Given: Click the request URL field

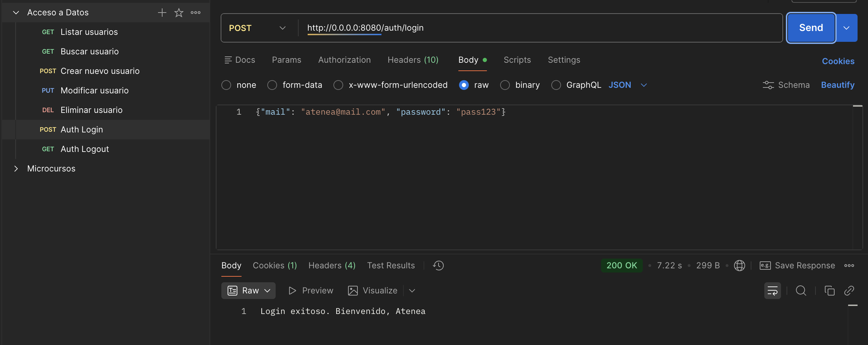Looking at the screenshot, I should click(x=539, y=28).
